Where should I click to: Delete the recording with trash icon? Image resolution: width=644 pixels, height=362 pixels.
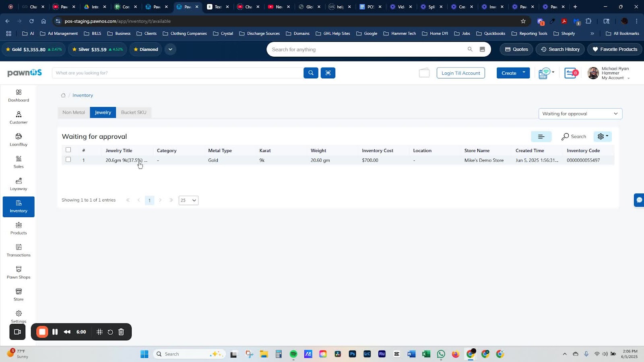121,332
